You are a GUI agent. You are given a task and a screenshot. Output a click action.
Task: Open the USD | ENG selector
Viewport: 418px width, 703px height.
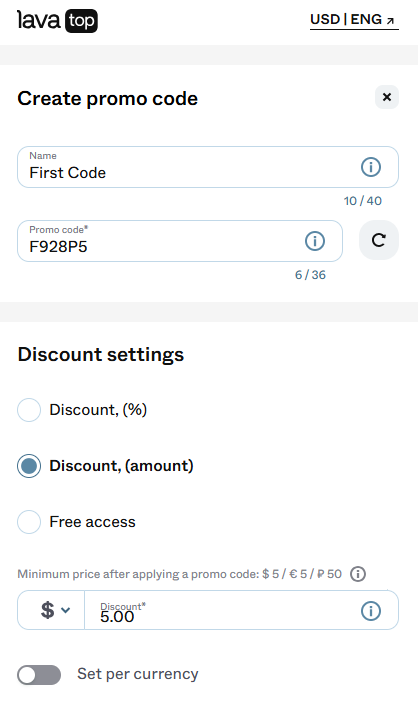(354, 20)
